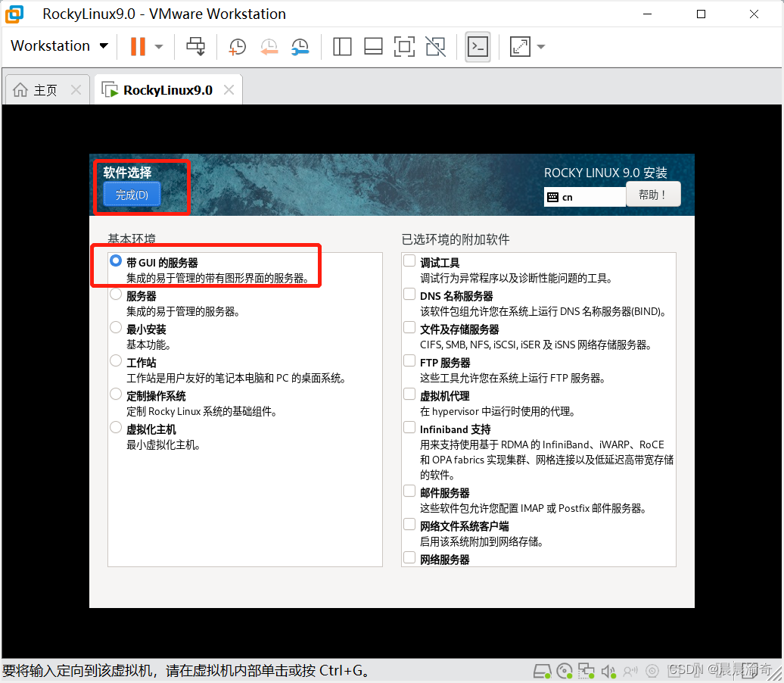Select the 工作站 radio option

[x=116, y=360]
